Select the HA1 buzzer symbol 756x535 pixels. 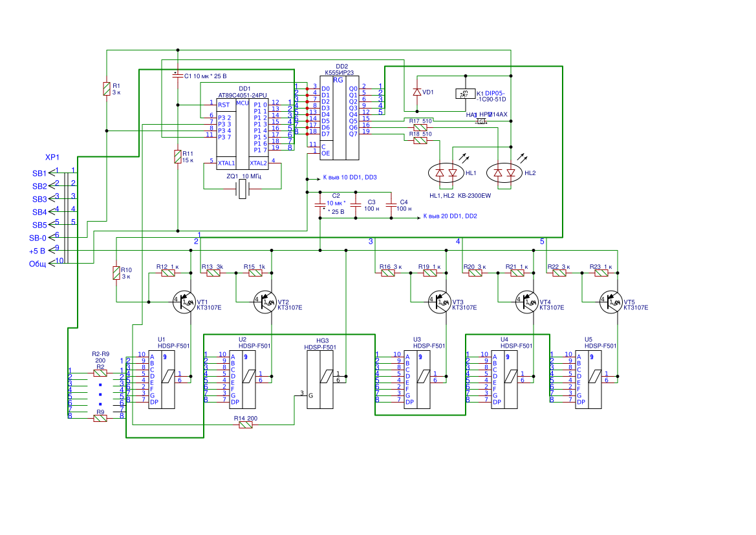(x=481, y=121)
